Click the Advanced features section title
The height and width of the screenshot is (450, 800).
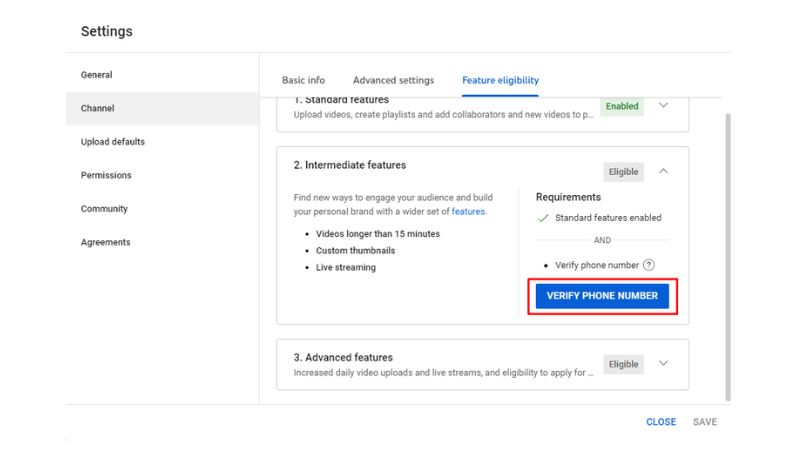[x=343, y=357]
